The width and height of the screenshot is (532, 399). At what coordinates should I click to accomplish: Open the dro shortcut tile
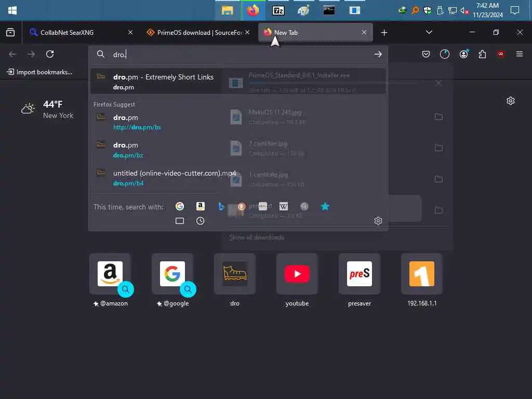pyautogui.click(x=235, y=274)
